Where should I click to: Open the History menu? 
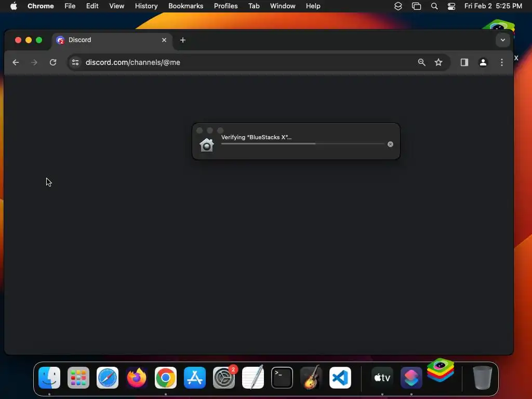click(146, 6)
